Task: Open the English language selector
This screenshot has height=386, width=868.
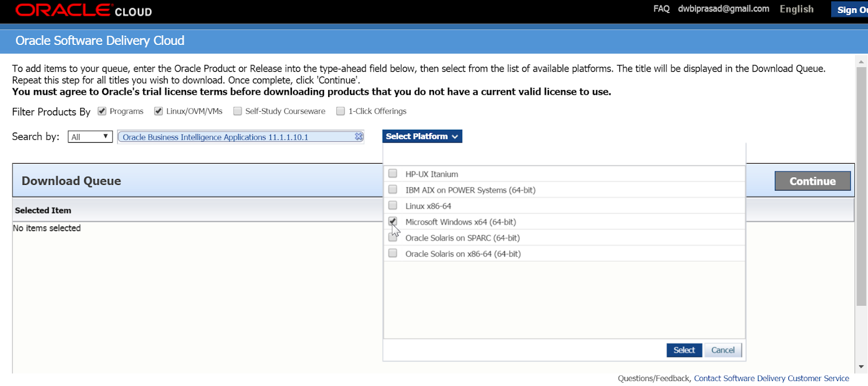Action: [x=796, y=9]
